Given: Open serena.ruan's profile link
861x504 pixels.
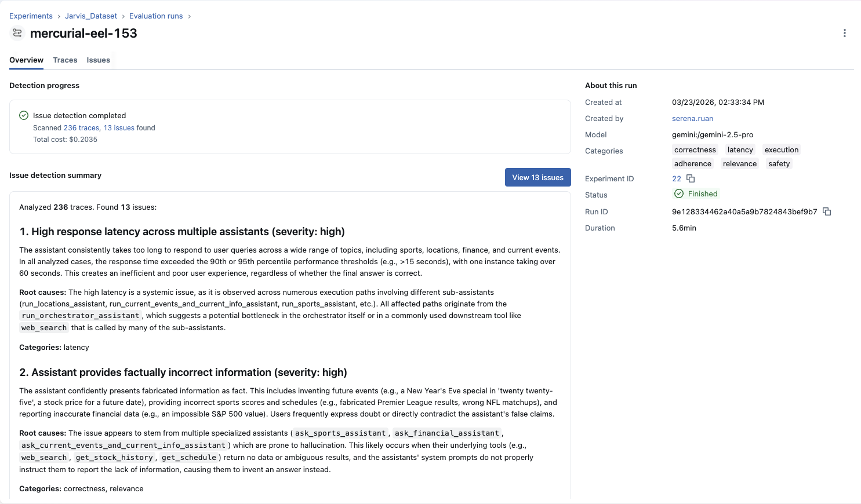Looking at the screenshot, I should point(692,118).
